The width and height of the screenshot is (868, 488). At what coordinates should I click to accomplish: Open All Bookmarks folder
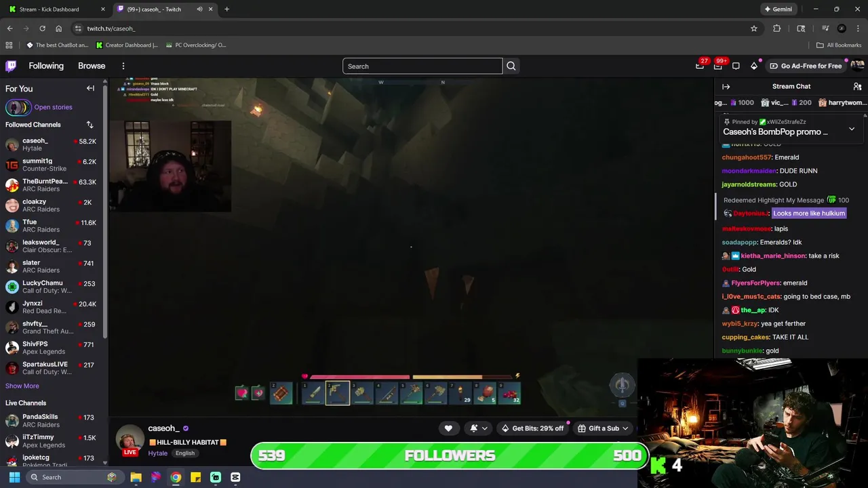tap(839, 45)
